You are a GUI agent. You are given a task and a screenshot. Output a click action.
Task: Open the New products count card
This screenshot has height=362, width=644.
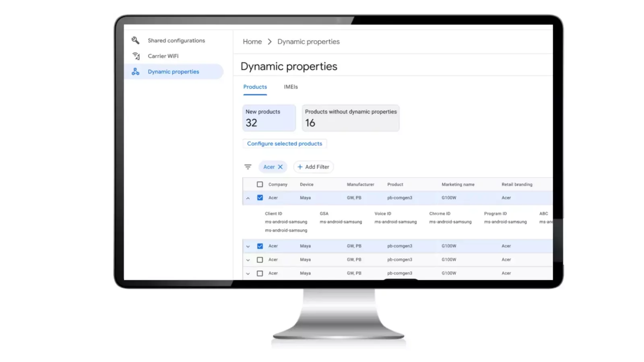tap(269, 118)
